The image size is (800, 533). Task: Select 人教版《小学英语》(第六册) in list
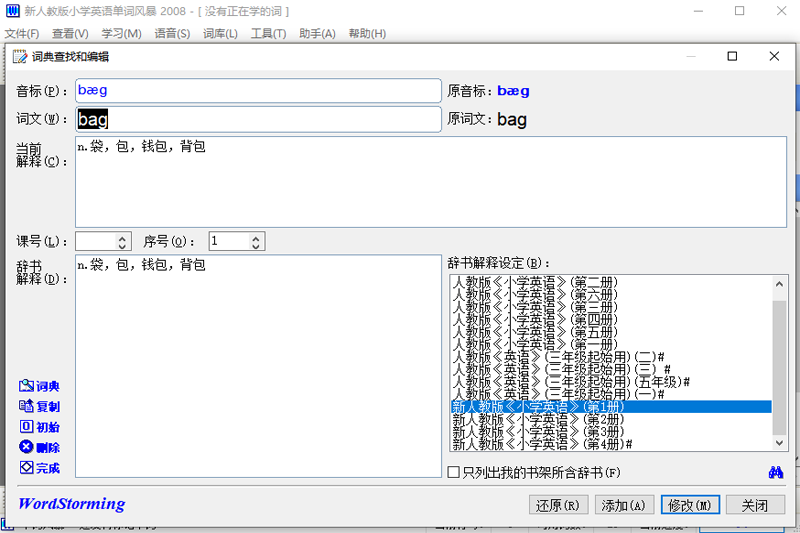tap(611, 294)
